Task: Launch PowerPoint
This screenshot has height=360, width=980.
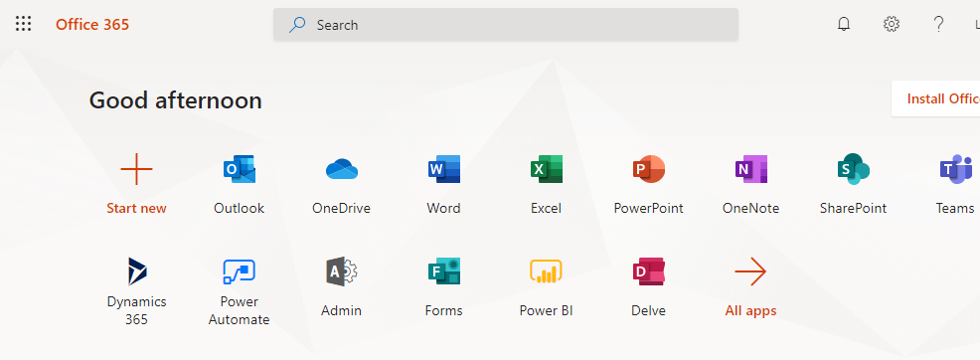Action: (x=649, y=169)
